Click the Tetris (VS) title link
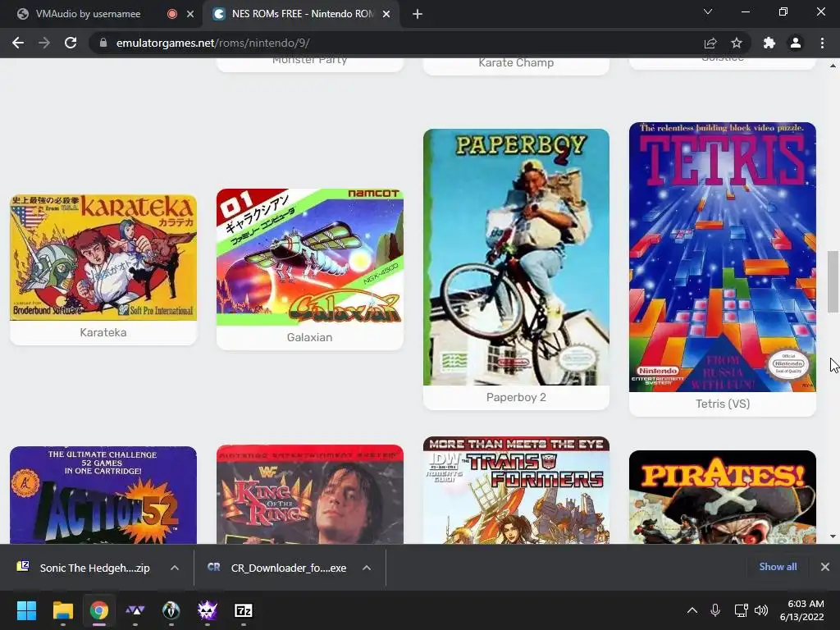Screen dimensions: 840x630 [x=722, y=404]
